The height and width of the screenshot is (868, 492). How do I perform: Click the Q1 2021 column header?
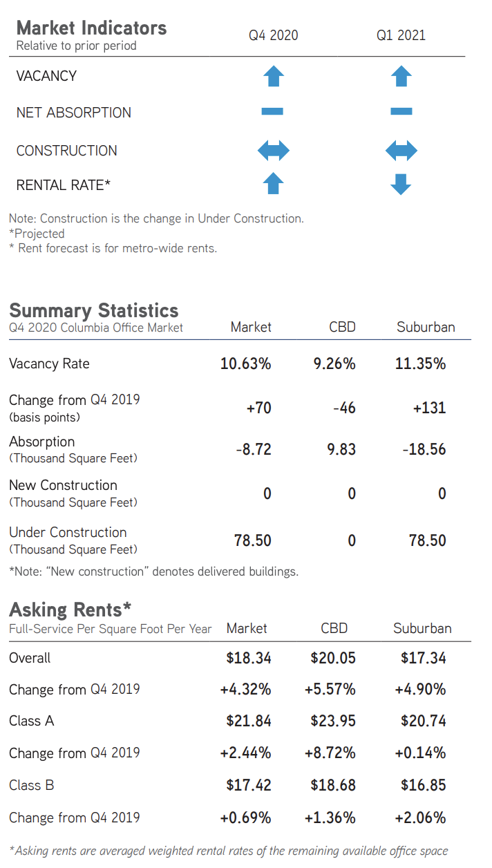(401, 35)
